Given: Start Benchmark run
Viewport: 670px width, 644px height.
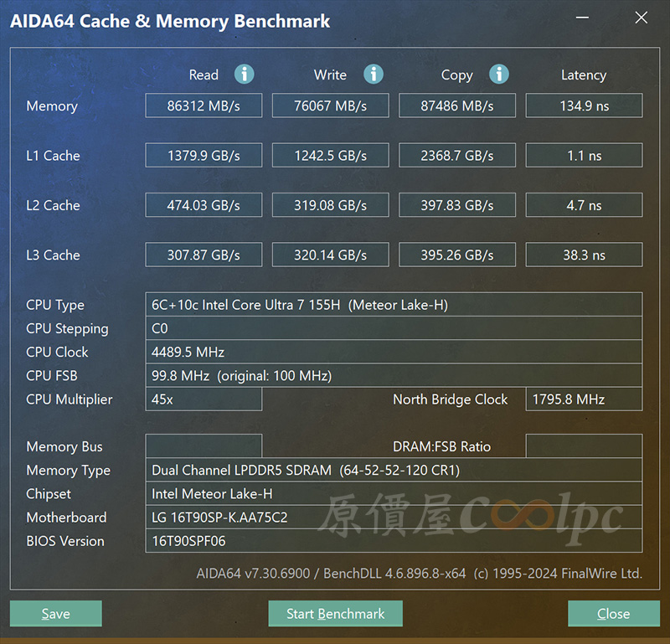Looking at the screenshot, I should [x=336, y=613].
